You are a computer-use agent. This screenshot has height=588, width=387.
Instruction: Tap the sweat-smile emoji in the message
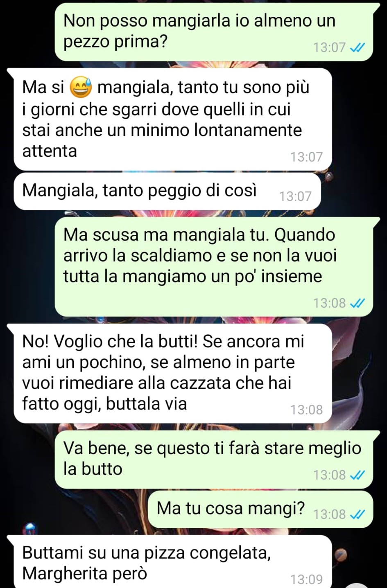tap(81, 88)
